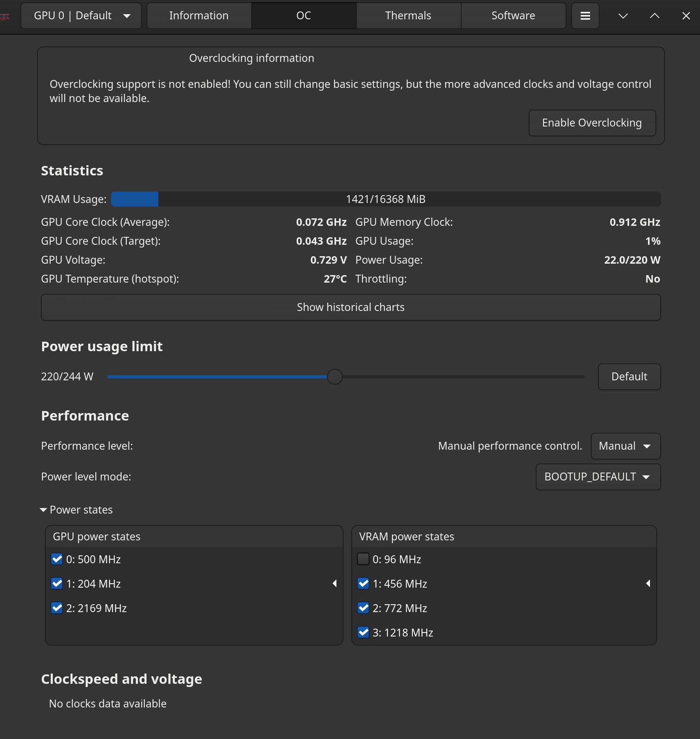Click the Throttling No value
This screenshot has height=739, width=700.
tap(653, 279)
